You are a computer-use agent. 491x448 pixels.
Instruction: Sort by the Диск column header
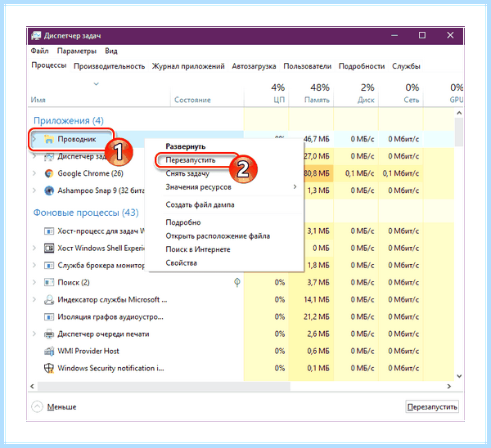[366, 100]
